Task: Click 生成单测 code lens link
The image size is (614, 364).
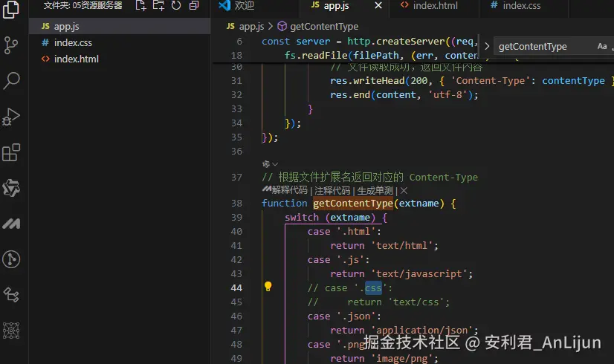Action: (x=375, y=190)
